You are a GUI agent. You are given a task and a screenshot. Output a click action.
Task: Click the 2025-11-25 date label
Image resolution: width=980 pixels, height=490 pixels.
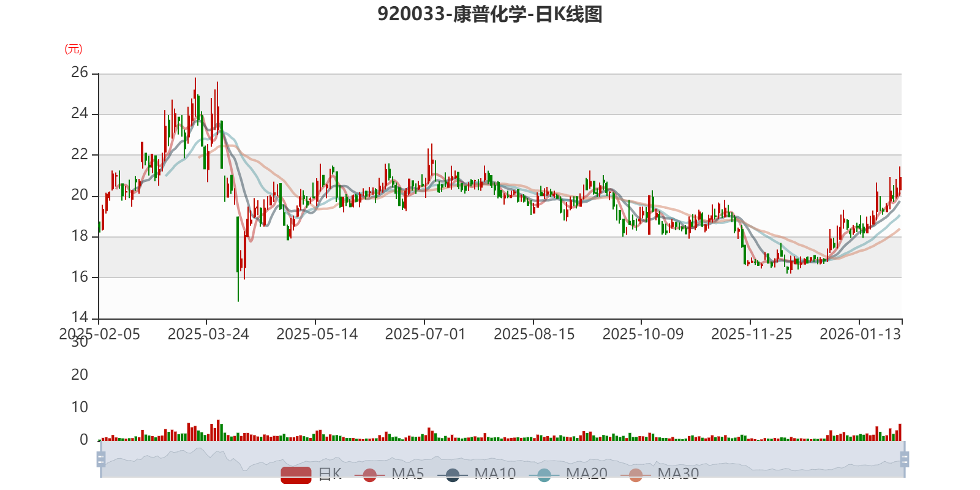[x=752, y=334]
